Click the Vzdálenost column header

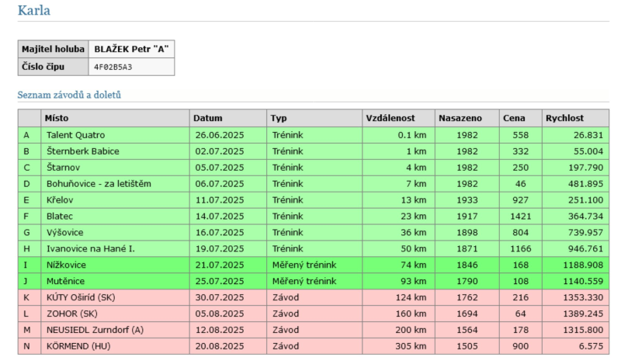click(x=390, y=118)
